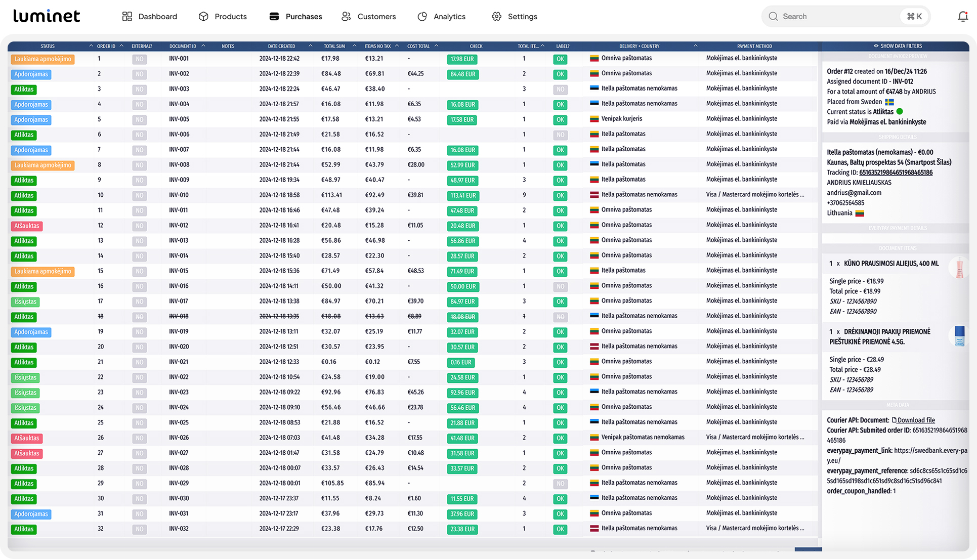The width and height of the screenshot is (977, 560).
Task: Open tracking ID link in shipping details
Action: click(896, 173)
